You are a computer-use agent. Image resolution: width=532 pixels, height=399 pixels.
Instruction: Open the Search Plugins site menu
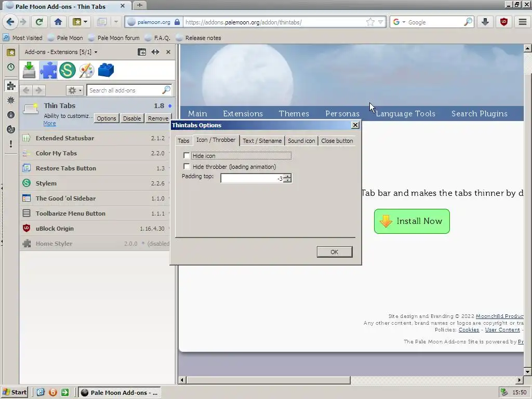point(479,114)
